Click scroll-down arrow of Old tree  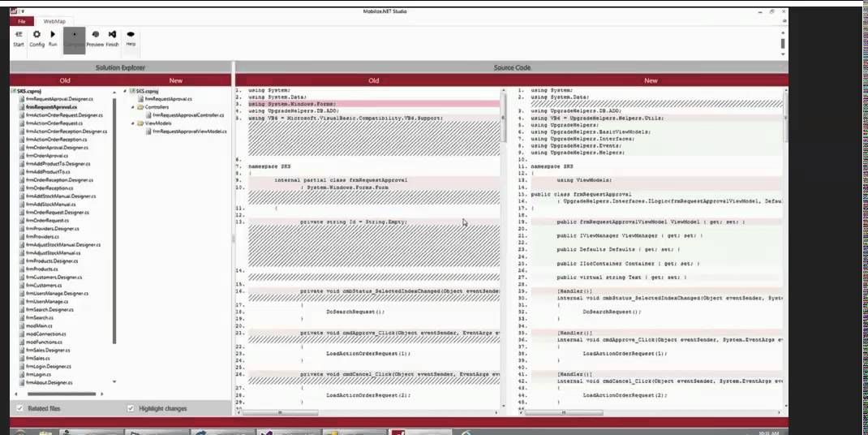pos(114,381)
